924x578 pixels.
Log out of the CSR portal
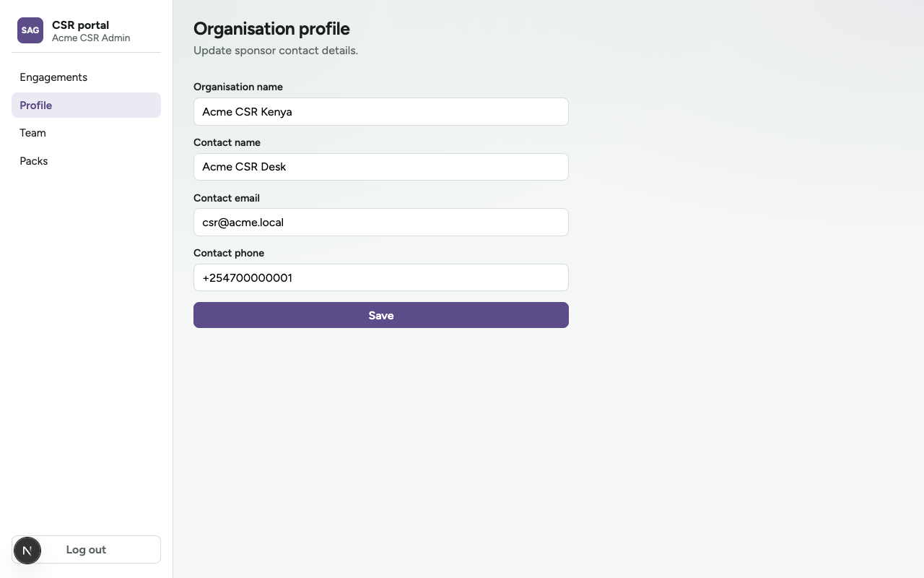pyautogui.click(x=86, y=550)
